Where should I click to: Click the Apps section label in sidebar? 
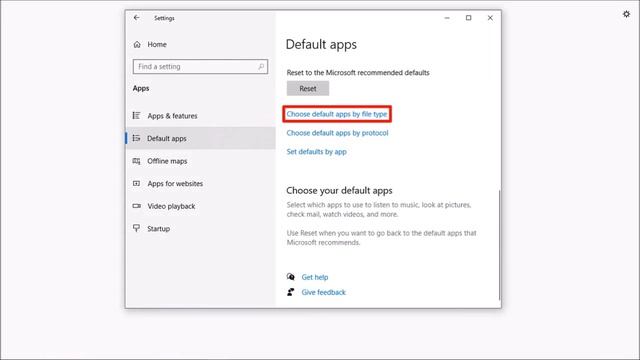[x=141, y=88]
